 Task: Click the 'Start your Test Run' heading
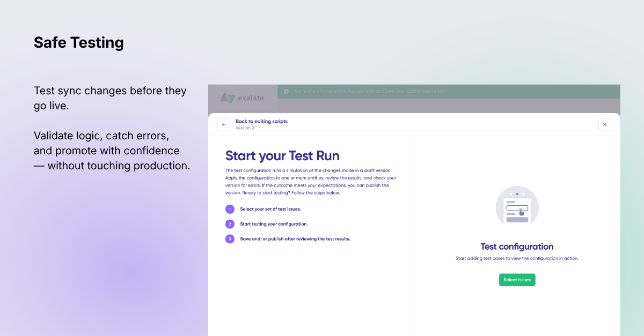pyautogui.click(x=282, y=156)
